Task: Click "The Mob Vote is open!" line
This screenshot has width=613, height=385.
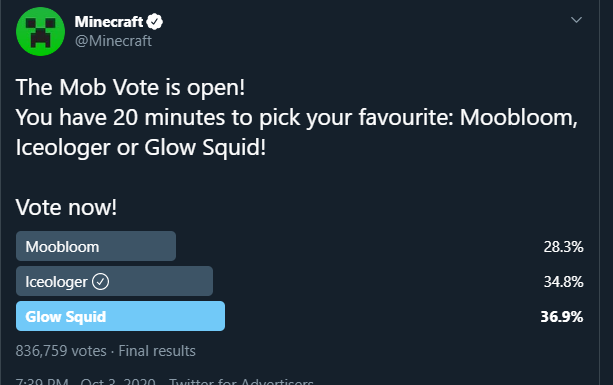Action: pos(130,87)
